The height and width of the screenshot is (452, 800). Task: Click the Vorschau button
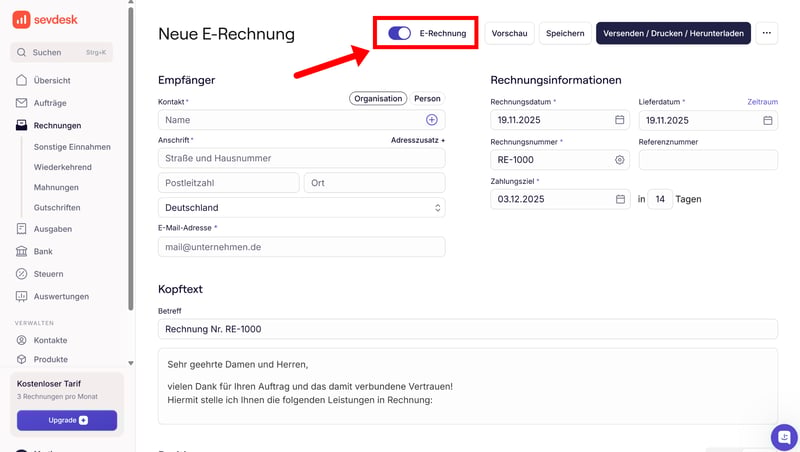coord(510,33)
